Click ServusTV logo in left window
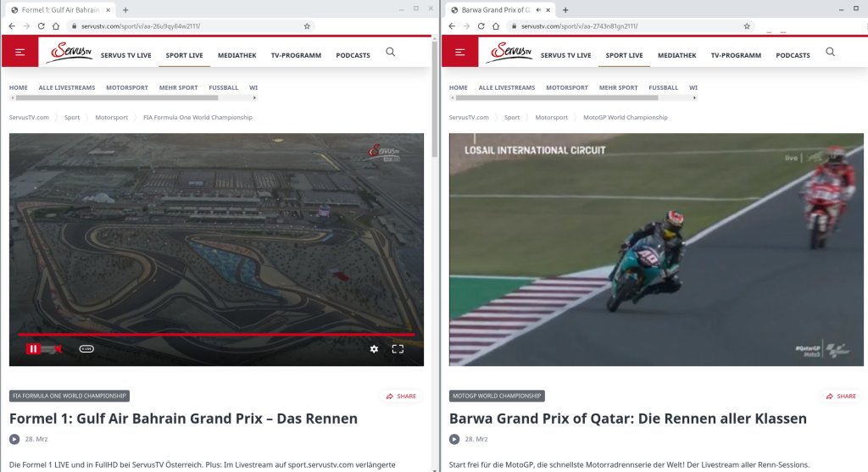 pos(70,52)
